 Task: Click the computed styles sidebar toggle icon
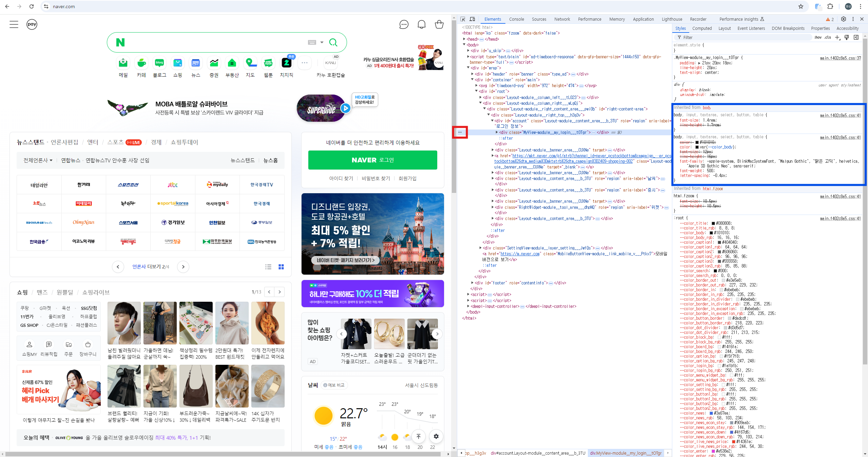pyautogui.click(x=856, y=37)
